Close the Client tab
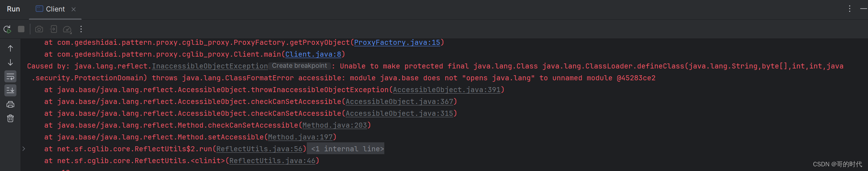The width and height of the screenshot is (868, 171). point(74,9)
